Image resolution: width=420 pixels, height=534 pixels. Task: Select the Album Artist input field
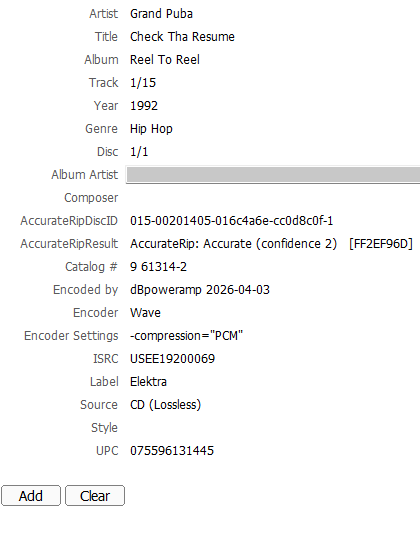(x=273, y=175)
